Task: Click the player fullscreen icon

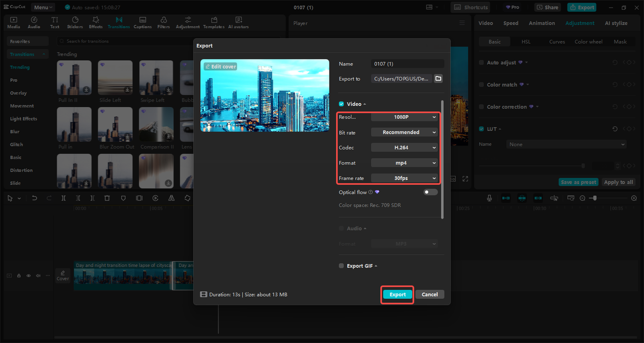Action: pos(465,179)
